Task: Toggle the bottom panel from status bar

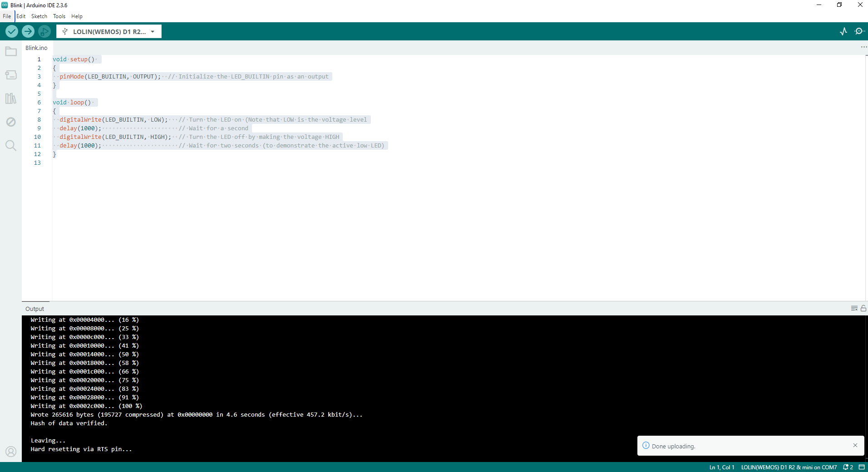Action: coord(862,467)
